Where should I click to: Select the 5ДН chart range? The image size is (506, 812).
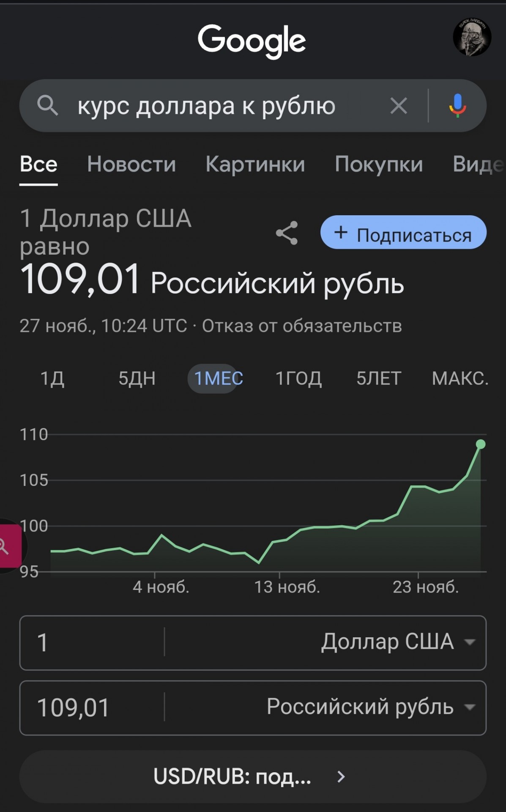(x=137, y=378)
